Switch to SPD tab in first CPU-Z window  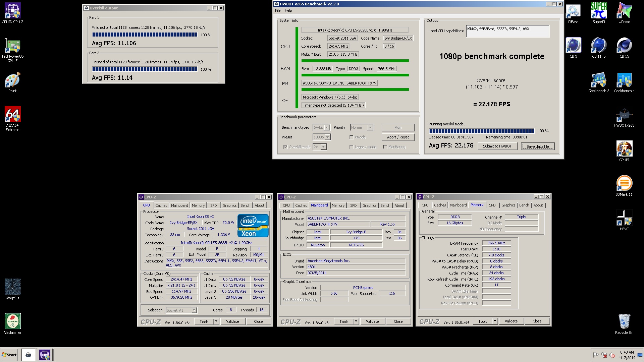214,205
